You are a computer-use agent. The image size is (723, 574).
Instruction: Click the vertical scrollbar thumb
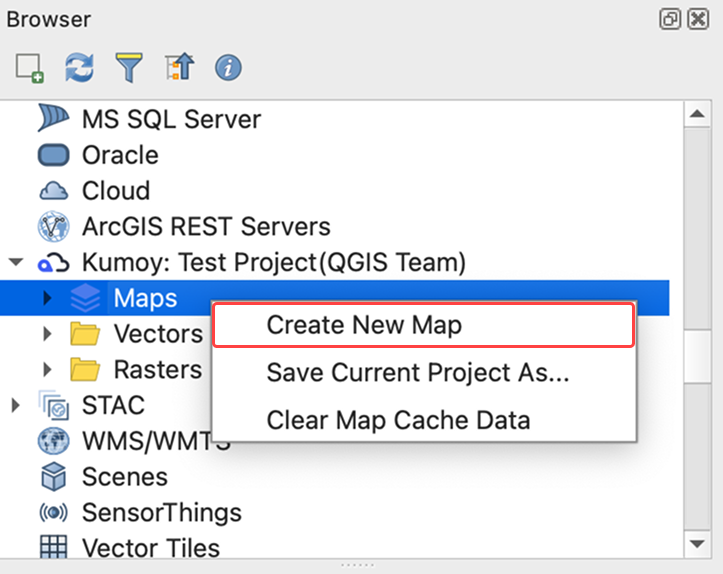(697, 355)
